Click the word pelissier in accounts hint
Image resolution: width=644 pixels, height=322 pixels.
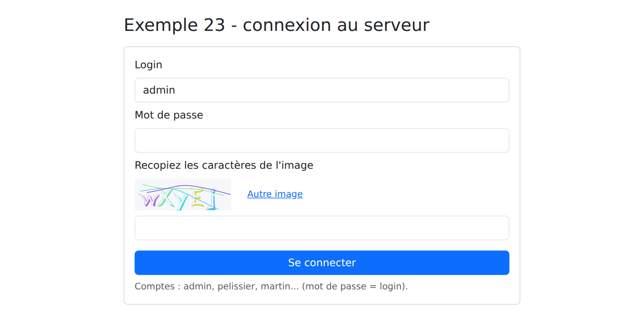pos(236,286)
